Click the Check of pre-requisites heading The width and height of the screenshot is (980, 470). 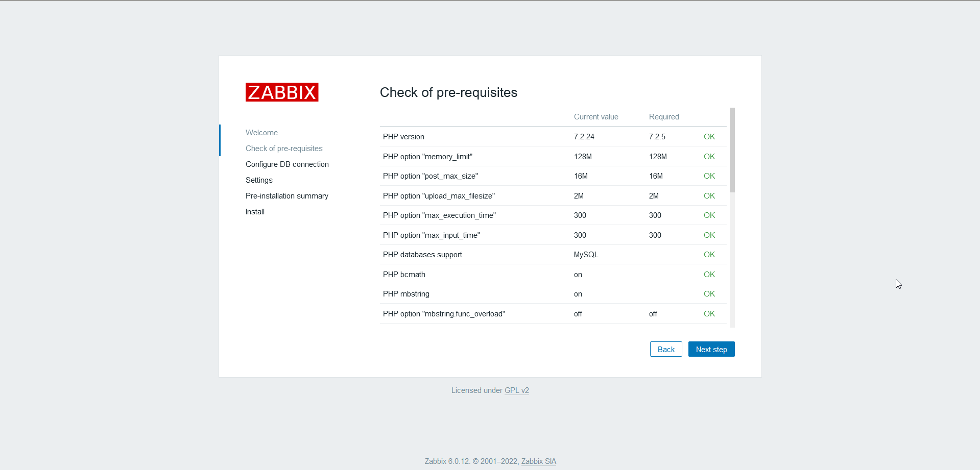[x=448, y=92]
